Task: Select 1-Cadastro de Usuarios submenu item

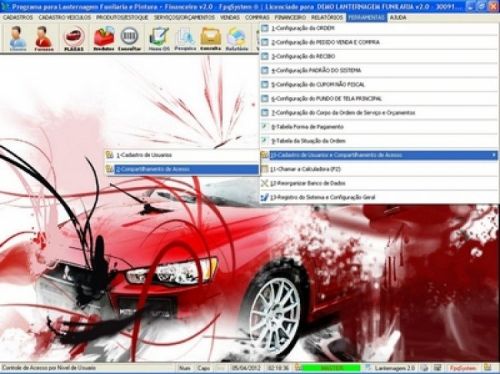Action: pos(182,155)
